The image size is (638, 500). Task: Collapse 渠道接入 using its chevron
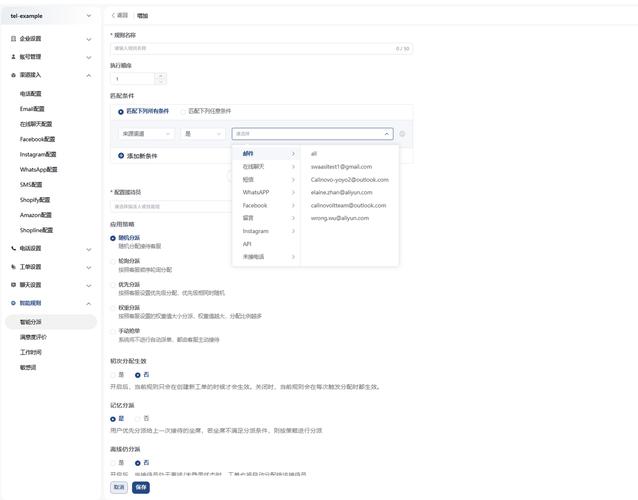point(89,76)
